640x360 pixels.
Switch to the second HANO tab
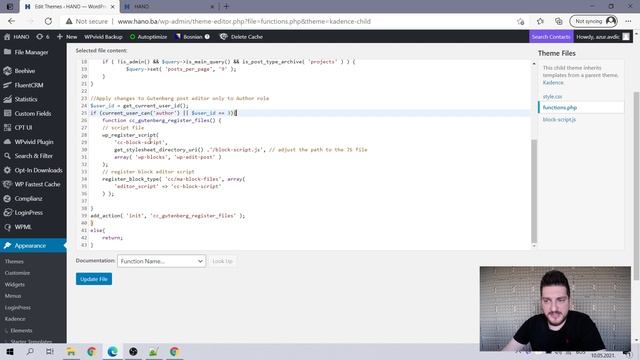pyautogui.click(x=169, y=7)
